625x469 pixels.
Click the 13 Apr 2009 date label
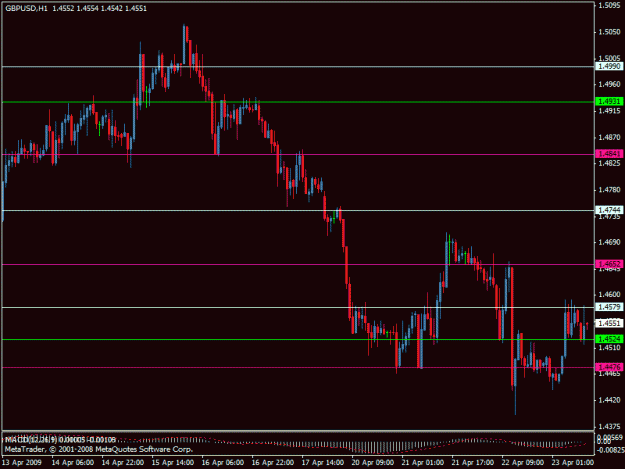pyautogui.click(x=22, y=463)
